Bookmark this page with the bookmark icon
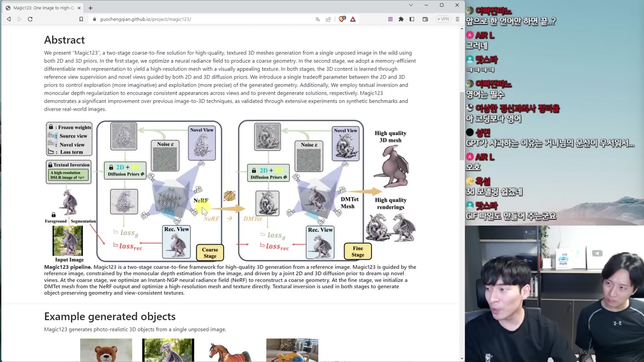This screenshot has height=362, width=644. (81, 19)
